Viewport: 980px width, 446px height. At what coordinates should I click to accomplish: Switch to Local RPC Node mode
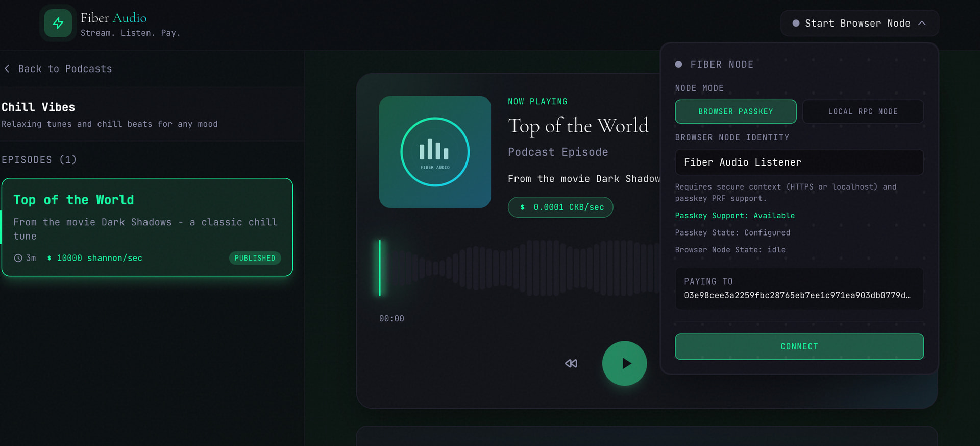pyautogui.click(x=863, y=111)
